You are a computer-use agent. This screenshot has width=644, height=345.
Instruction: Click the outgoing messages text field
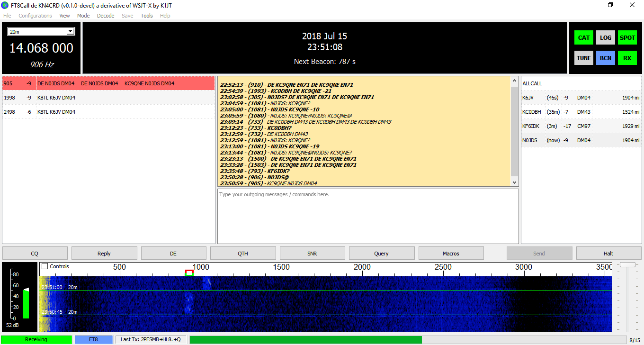[x=368, y=216]
